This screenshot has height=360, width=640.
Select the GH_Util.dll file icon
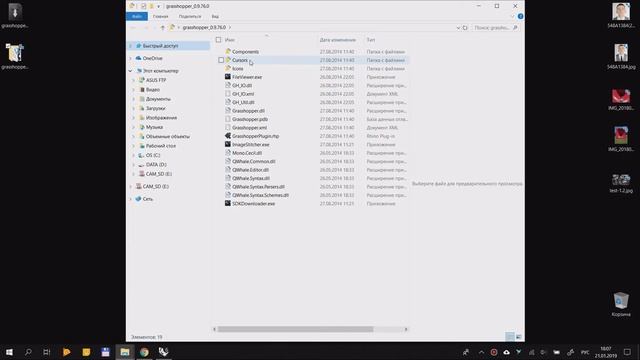(x=228, y=102)
